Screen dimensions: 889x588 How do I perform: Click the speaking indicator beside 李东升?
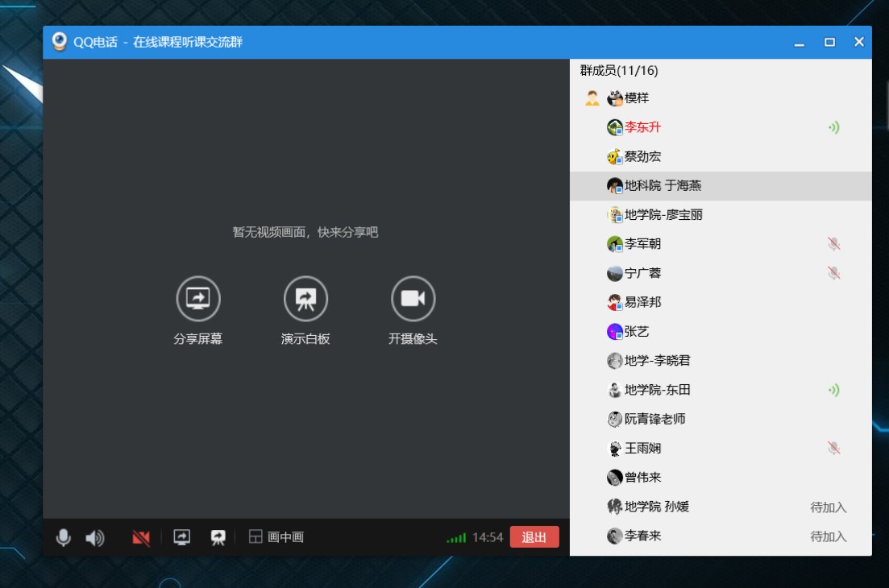point(833,127)
